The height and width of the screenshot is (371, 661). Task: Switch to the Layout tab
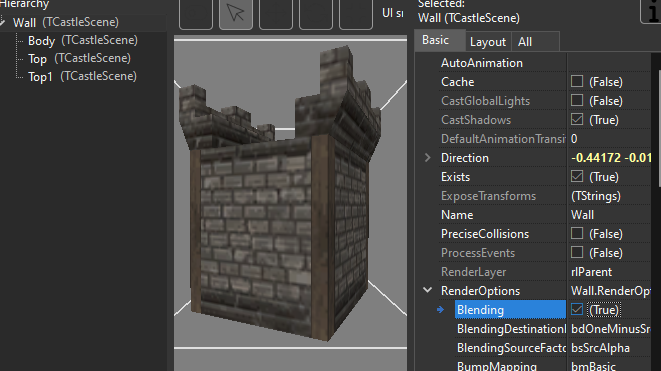click(x=488, y=42)
